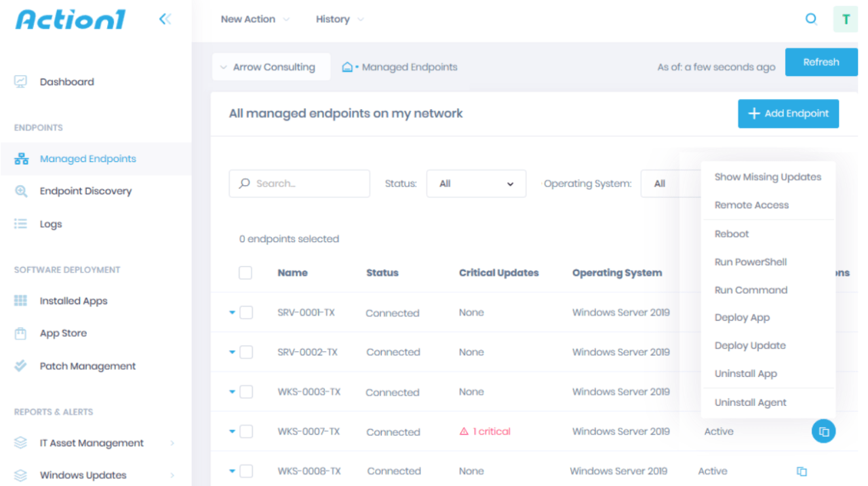Open the App Store section
868x486 pixels.
[63, 333]
